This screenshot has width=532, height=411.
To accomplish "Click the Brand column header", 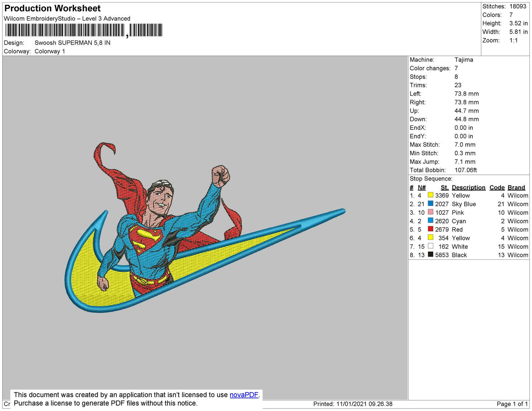I will point(516,187).
